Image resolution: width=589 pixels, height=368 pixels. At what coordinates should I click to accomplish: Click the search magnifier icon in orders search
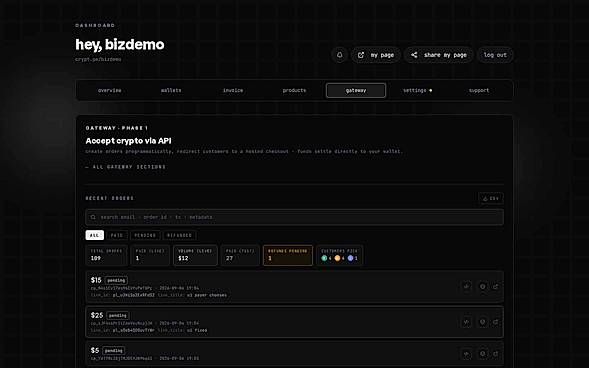pyautogui.click(x=93, y=217)
